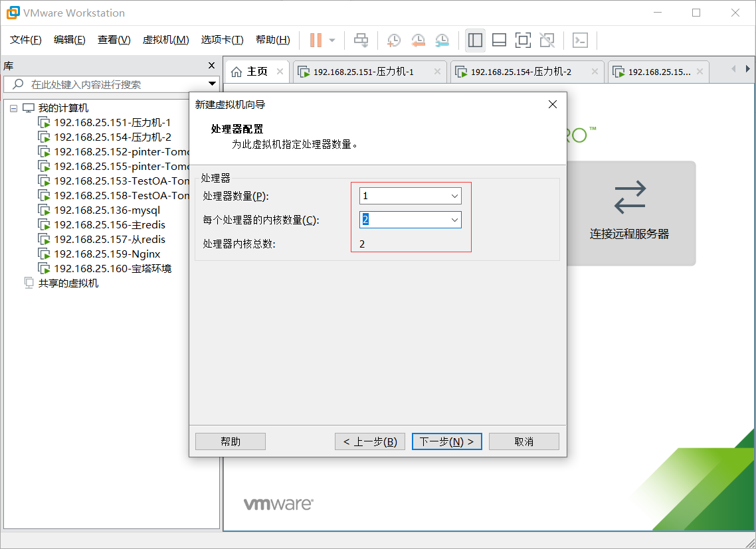
Task: Select VM 192.168.25.158-TestOA in library
Action: coord(122,196)
